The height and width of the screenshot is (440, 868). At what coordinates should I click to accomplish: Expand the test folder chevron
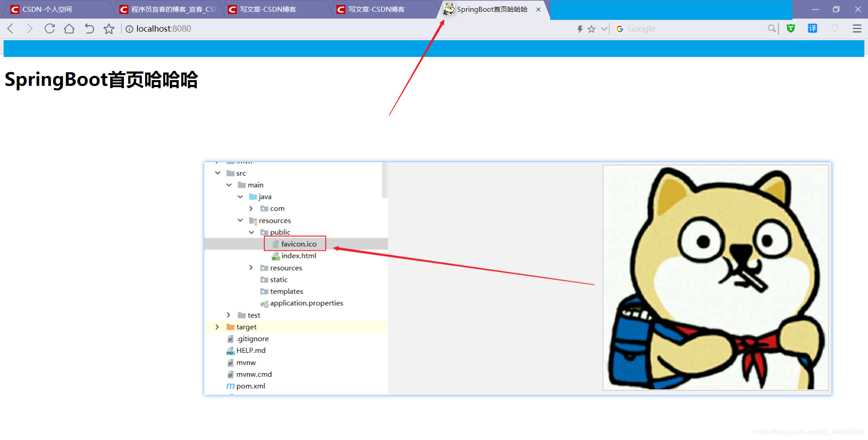[x=229, y=315]
